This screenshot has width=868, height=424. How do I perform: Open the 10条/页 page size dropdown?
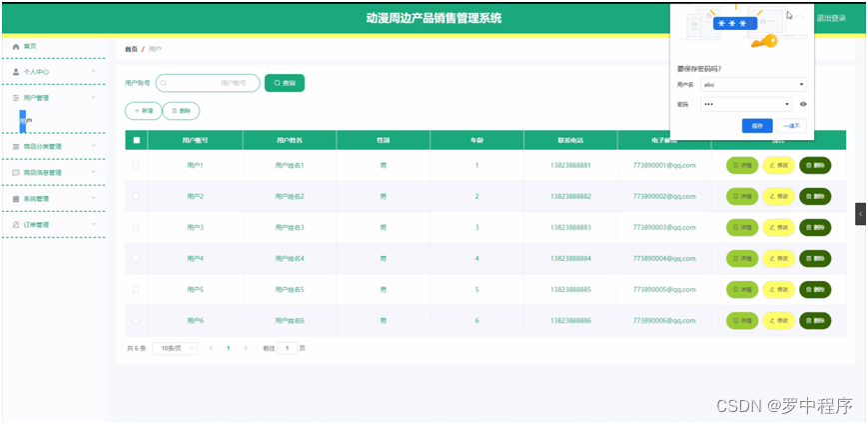tap(175, 348)
